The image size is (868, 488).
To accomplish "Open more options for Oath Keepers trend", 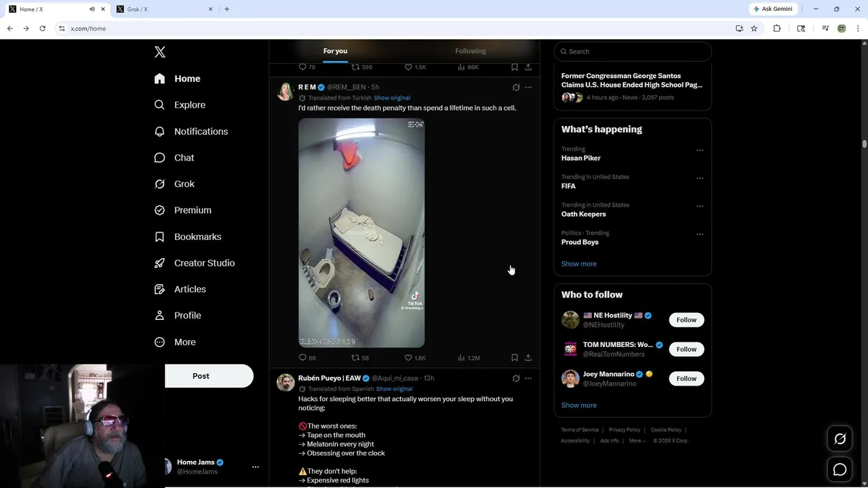I will (x=700, y=206).
